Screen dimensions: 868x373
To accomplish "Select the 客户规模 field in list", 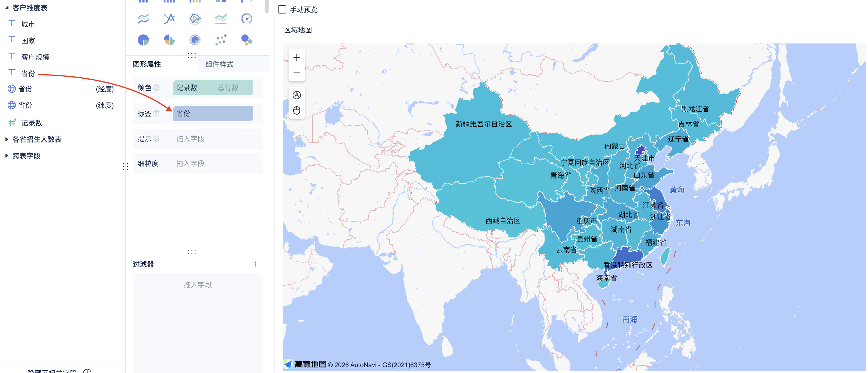I will point(35,57).
